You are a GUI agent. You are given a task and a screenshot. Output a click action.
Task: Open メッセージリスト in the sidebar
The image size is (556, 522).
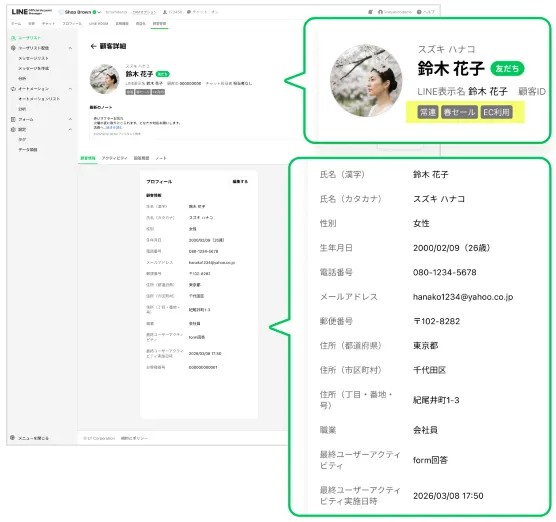(33, 58)
